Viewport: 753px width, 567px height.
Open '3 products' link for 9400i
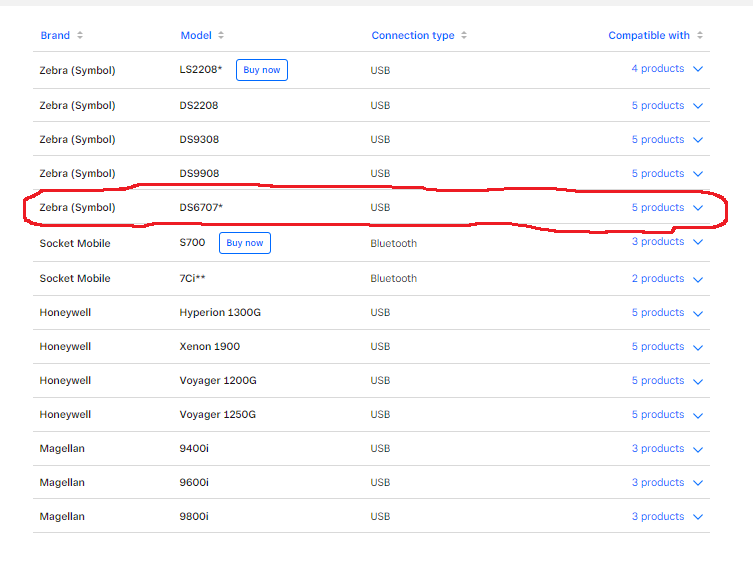point(657,449)
